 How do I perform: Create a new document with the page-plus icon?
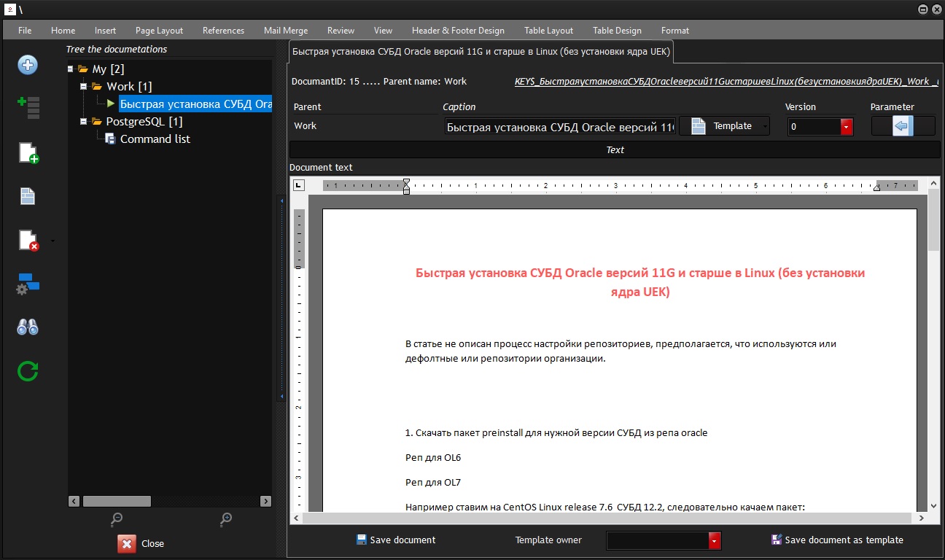28,152
